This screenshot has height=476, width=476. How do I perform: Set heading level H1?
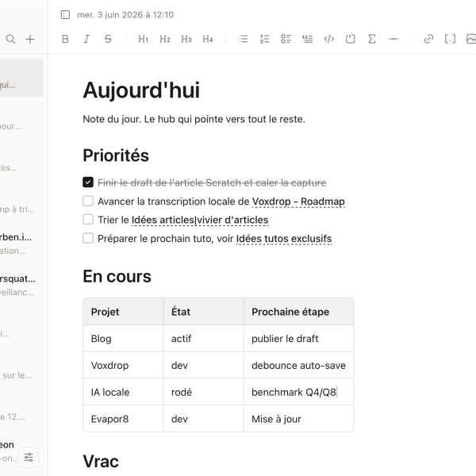coord(143,39)
